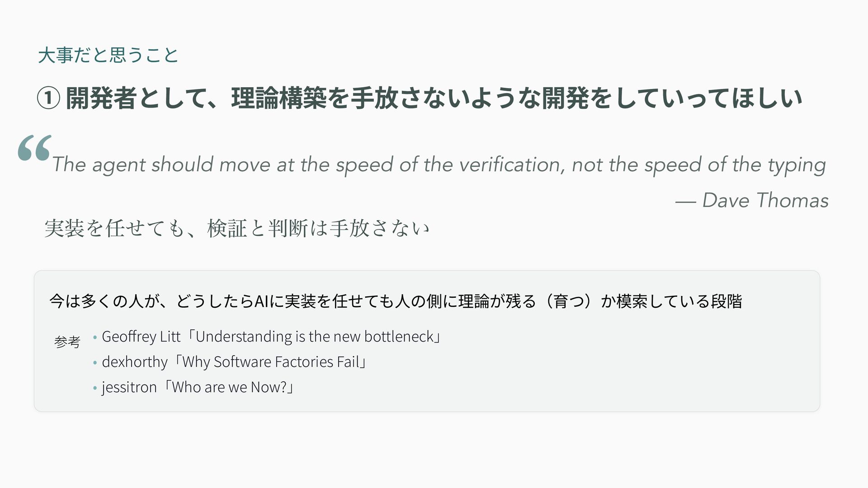Click the name dexhorthy
Screen dimensions: 868x488
[x=135, y=362]
